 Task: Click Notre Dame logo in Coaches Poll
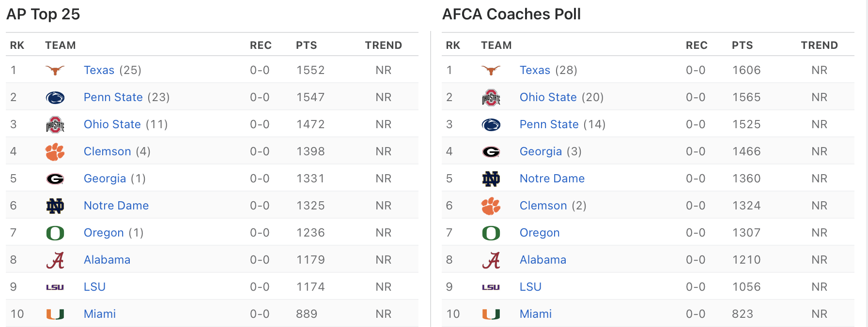[x=491, y=179]
